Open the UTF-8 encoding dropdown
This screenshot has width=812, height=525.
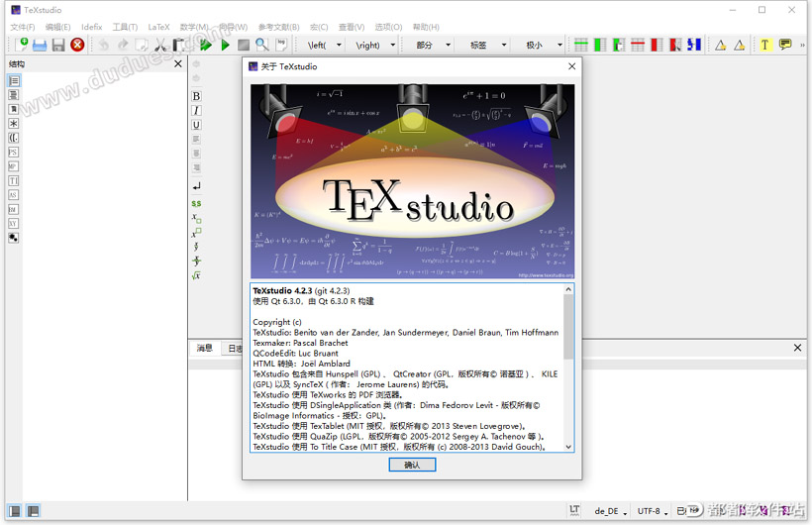pyautogui.click(x=652, y=511)
